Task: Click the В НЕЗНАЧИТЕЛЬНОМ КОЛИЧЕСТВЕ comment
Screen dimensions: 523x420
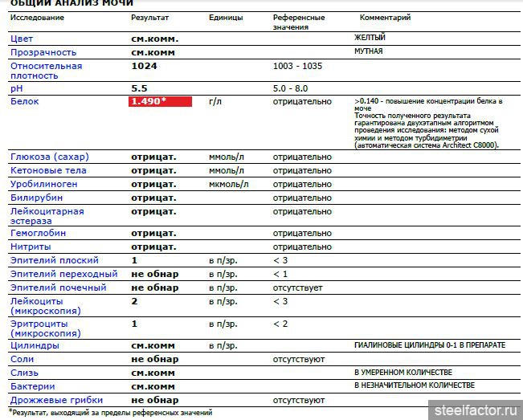Action: [x=415, y=385]
